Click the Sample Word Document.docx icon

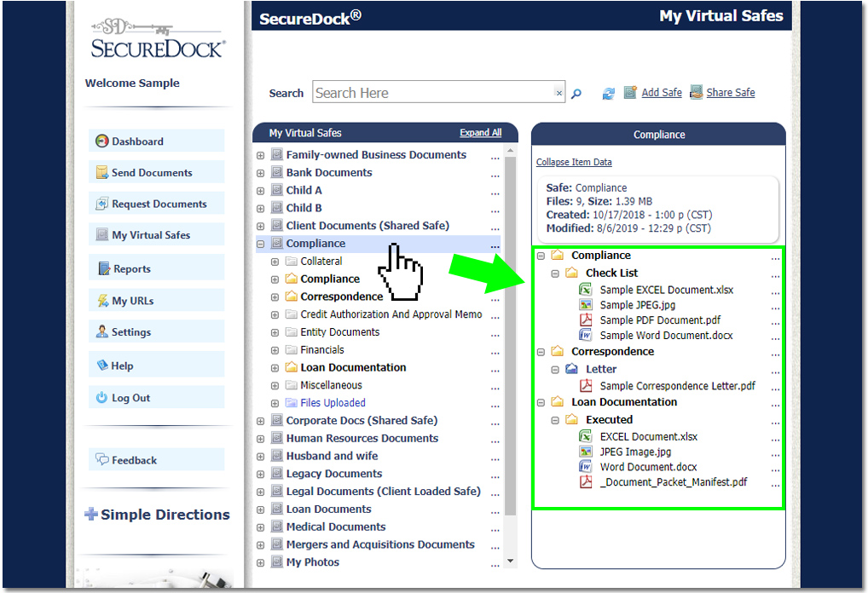[x=586, y=335]
